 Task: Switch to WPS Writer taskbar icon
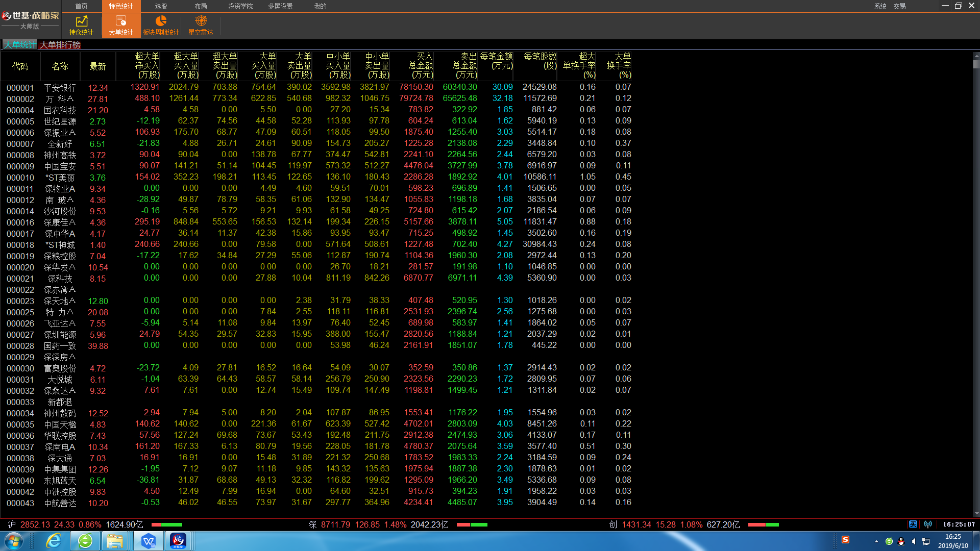(x=148, y=541)
